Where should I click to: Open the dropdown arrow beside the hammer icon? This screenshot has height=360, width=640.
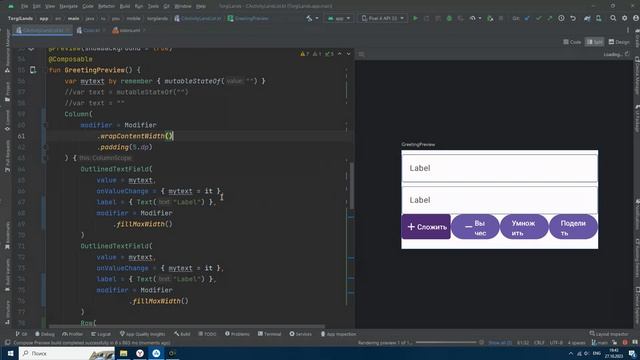[317, 18]
